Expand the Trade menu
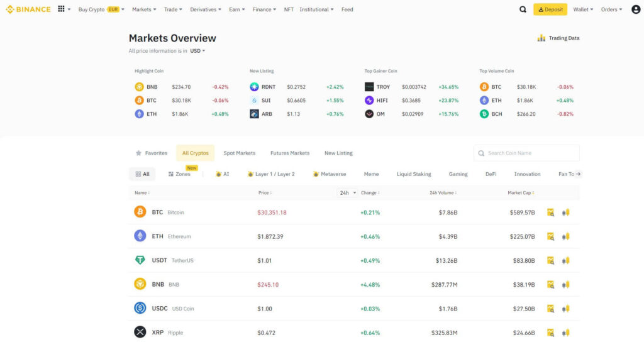Viewport: 644px width, 342px height. tap(173, 9)
